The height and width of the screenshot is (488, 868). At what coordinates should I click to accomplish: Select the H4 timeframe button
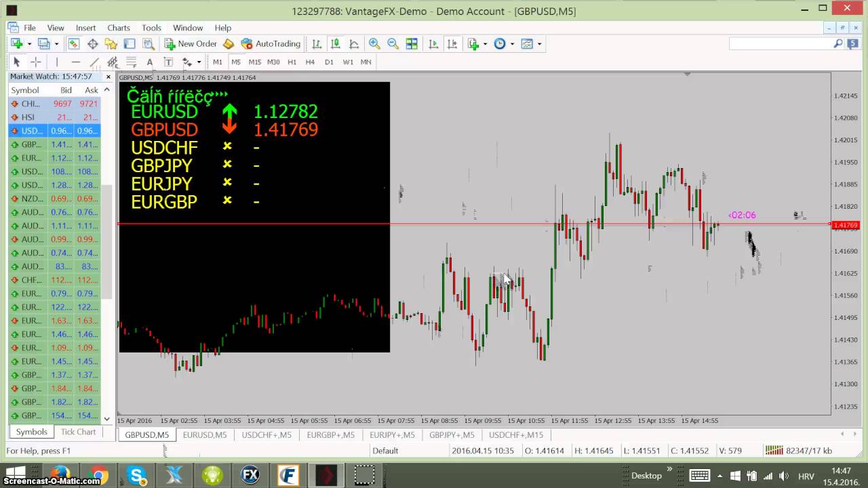click(x=310, y=62)
